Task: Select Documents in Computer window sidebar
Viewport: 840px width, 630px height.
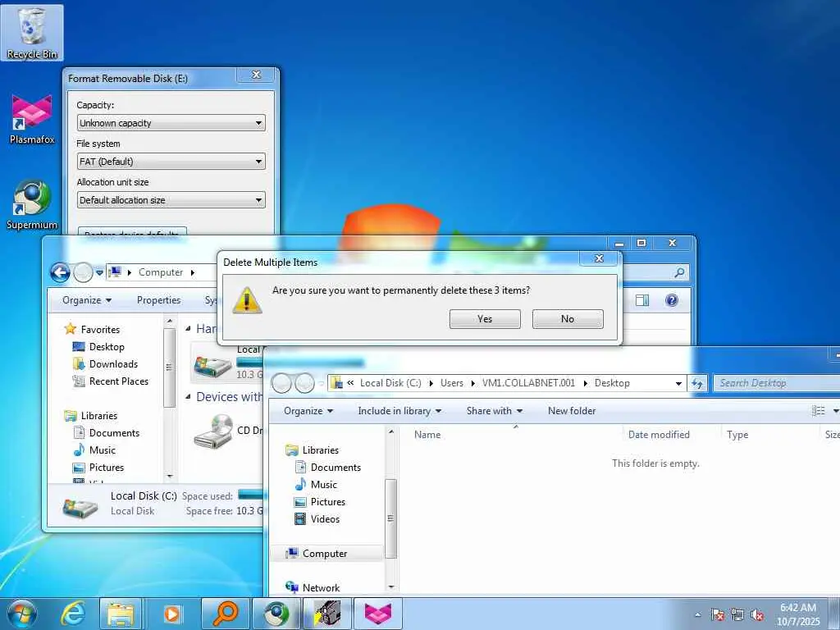Action: (114, 432)
